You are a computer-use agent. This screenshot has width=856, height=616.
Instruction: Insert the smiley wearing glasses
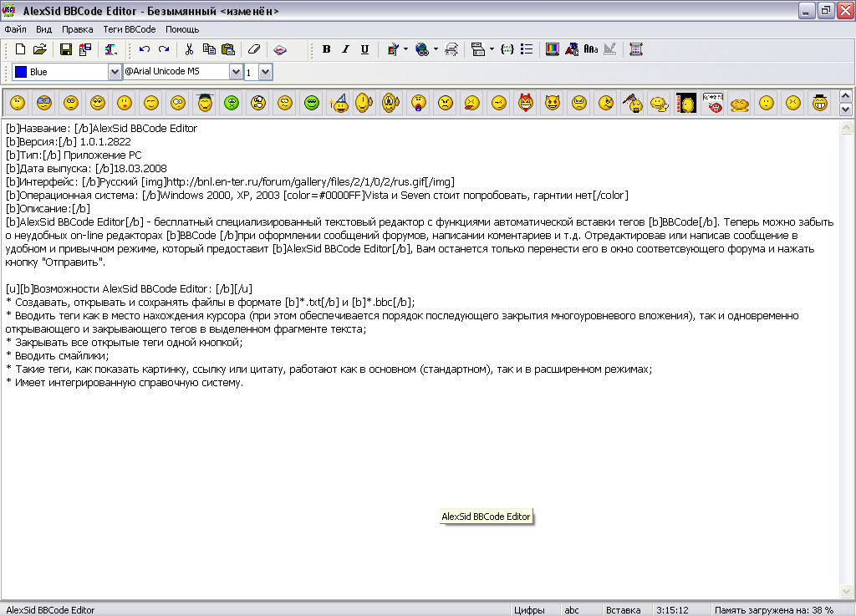coord(44,103)
